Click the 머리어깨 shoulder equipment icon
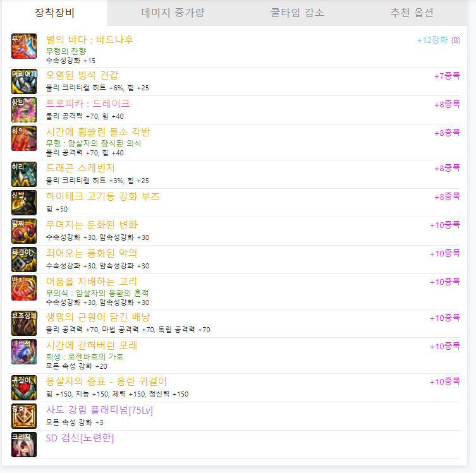476x473 pixels. click(24, 81)
